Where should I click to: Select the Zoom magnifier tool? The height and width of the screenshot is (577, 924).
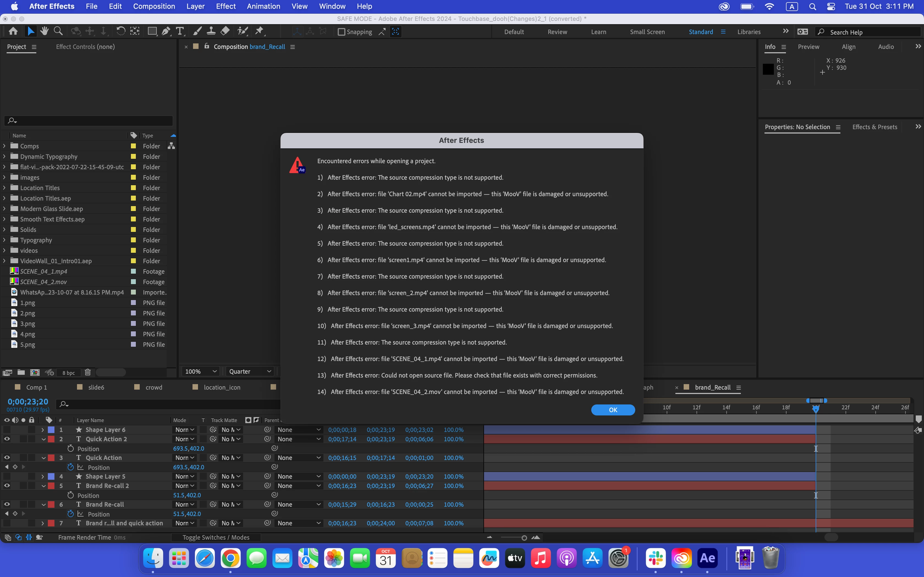[x=58, y=31]
